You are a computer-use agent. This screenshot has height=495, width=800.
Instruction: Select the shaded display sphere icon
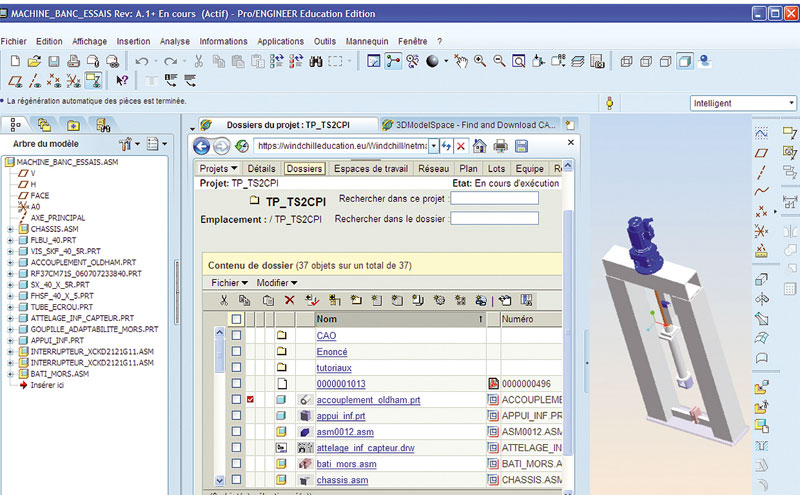433,61
